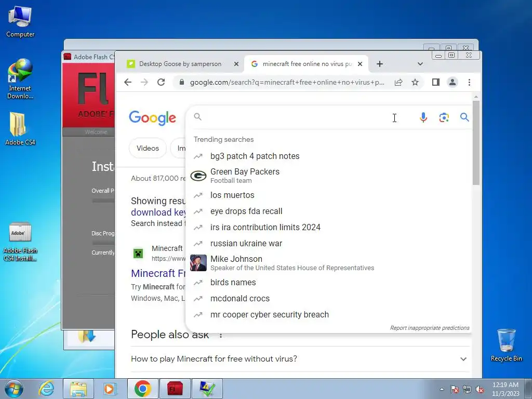Click the Chrome forward arrow

tap(144, 82)
